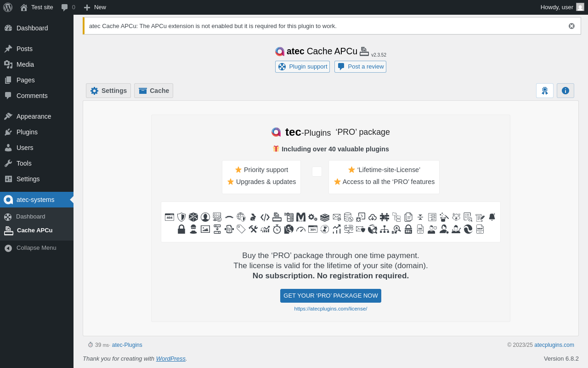This screenshot has width=588, height=368.
Task: Click the sitemap hierarchy plugin icon
Action: tap(384, 229)
